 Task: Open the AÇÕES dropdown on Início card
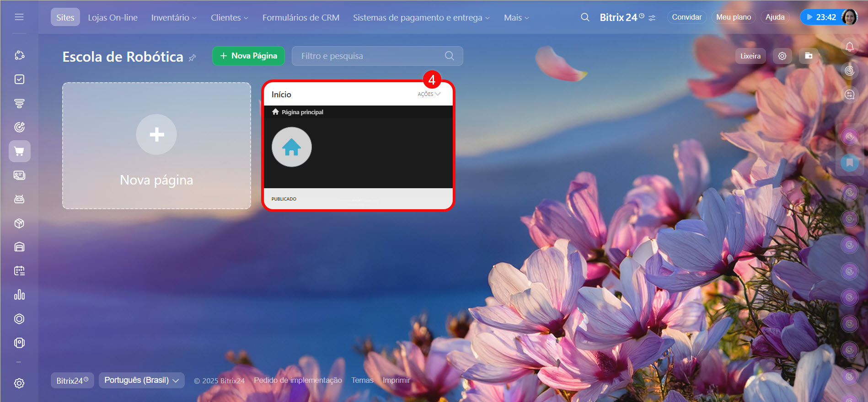(429, 94)
